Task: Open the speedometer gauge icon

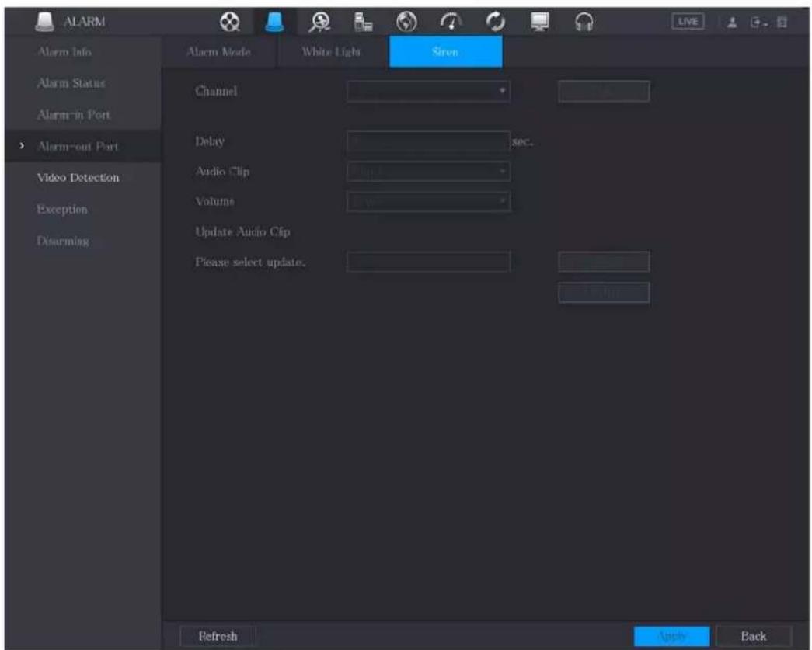Action: click(x=451, y=22)
